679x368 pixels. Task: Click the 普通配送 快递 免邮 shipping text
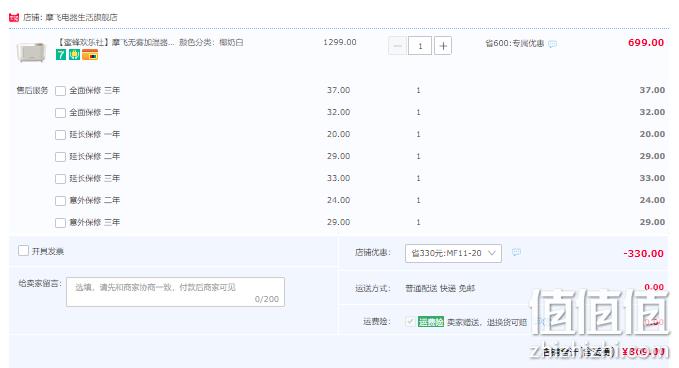[440, 288]
